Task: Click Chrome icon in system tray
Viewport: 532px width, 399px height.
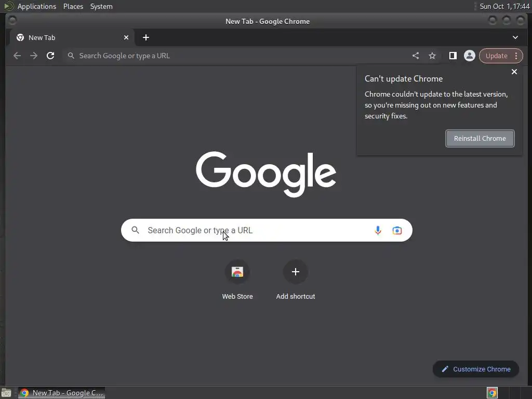Action: pyautogui.click(x=492, y=393)
